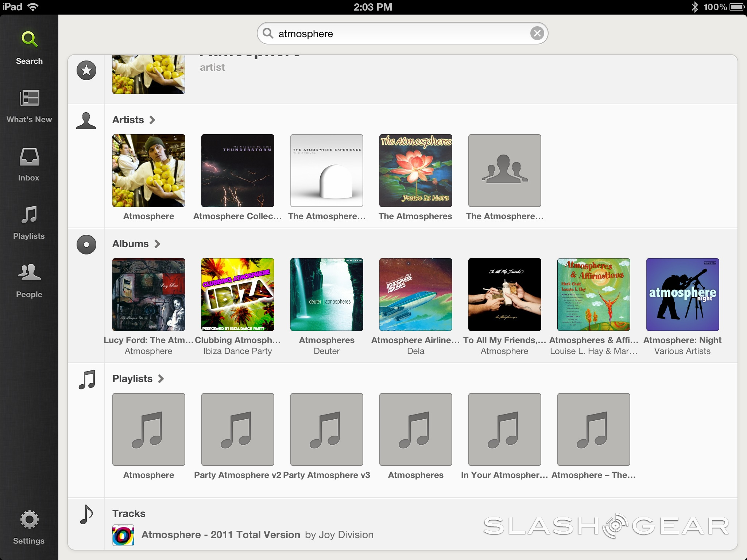The width and height of the screenshot is (747, 560).
Task: Expand the Playlists results list
Action: point(138,379)
